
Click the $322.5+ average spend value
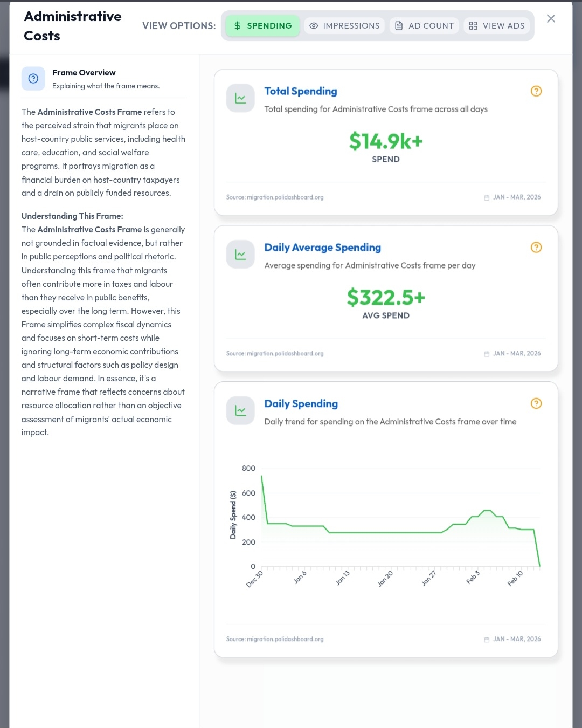click(386, 298)
